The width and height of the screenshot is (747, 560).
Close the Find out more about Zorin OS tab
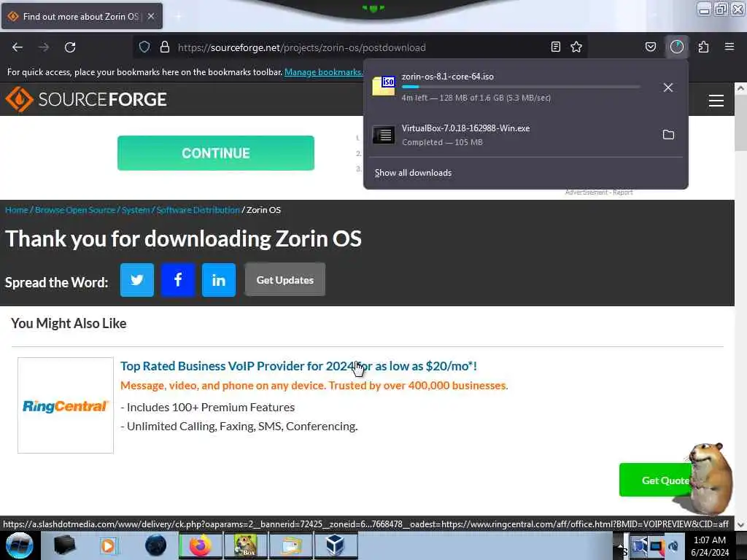[151, 16]
